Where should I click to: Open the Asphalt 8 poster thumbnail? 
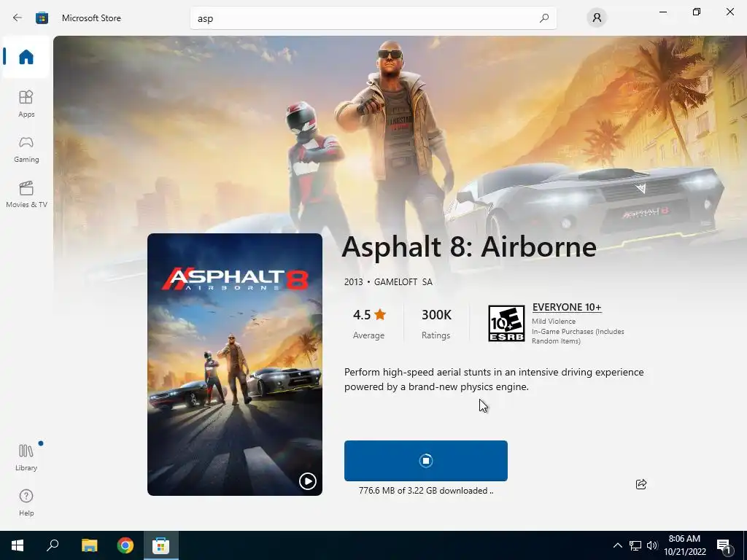[234, 365]
